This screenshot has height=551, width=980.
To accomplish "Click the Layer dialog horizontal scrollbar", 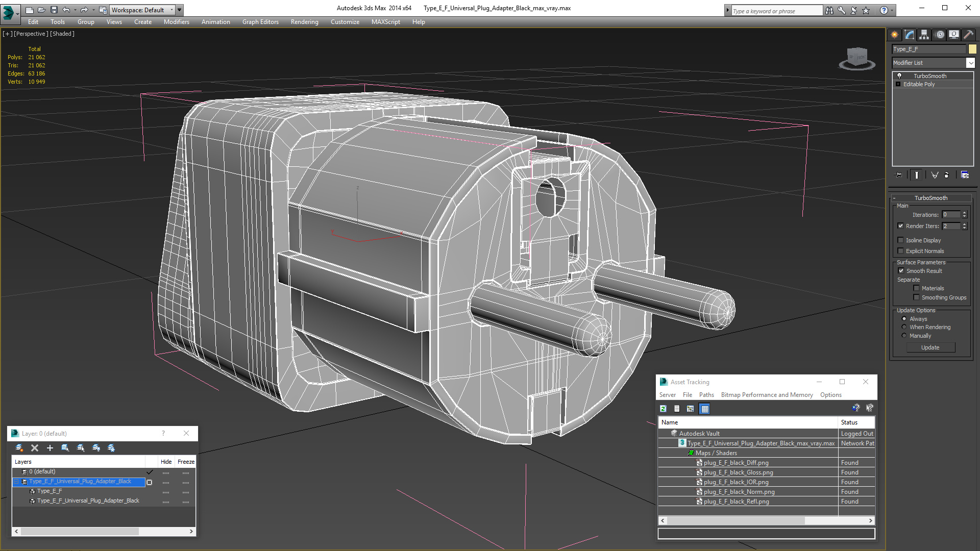I will tap(104, 531).
